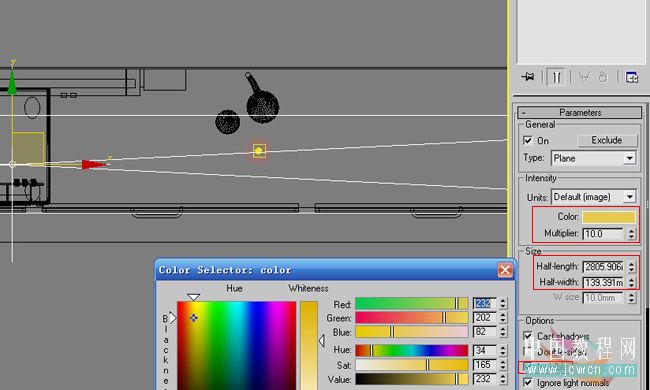Click the Whiteness vertical gradient strip
The image size is (650, 390).
pos(309,346)
